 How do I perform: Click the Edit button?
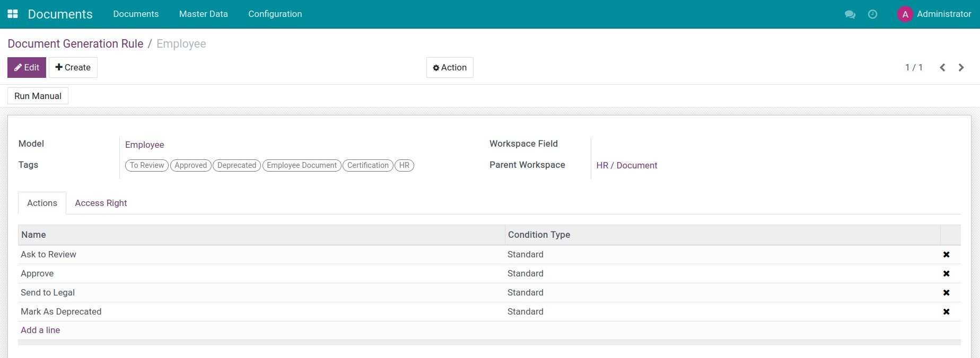[x=27, y=68]
